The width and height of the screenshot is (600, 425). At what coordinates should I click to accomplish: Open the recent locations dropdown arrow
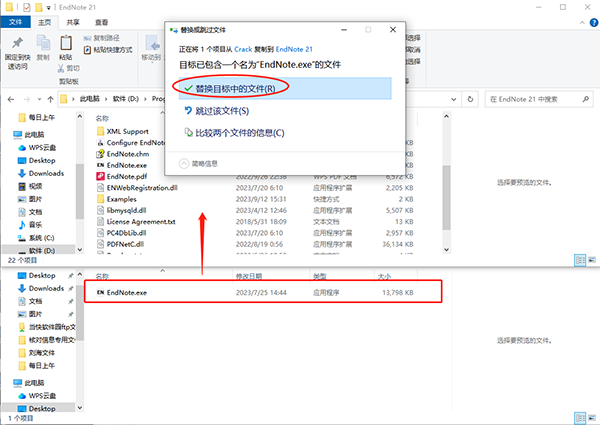point(39,99)
